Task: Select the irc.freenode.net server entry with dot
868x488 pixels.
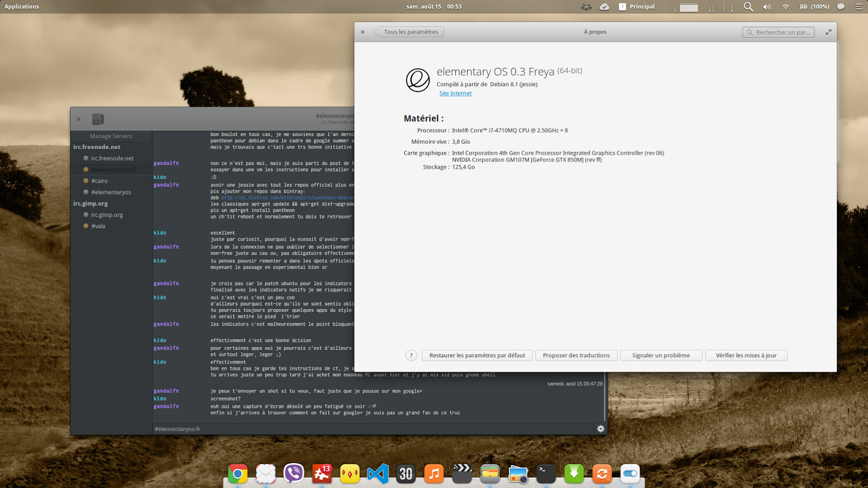Action: point(112,159)
